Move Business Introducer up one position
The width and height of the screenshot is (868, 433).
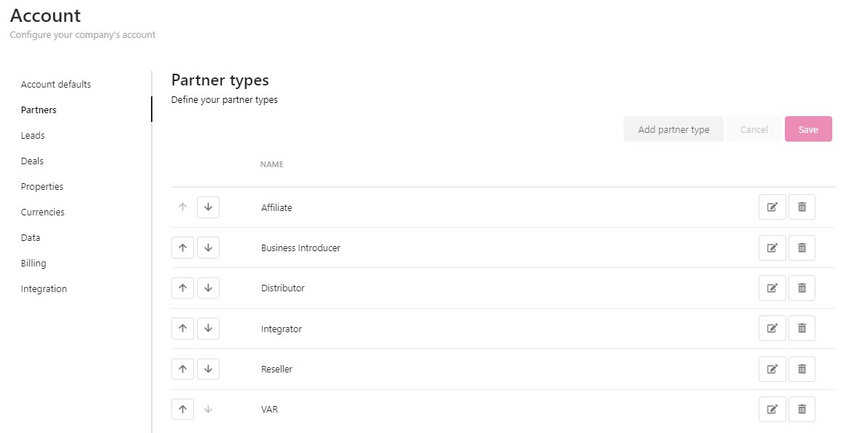coord(182,248)
